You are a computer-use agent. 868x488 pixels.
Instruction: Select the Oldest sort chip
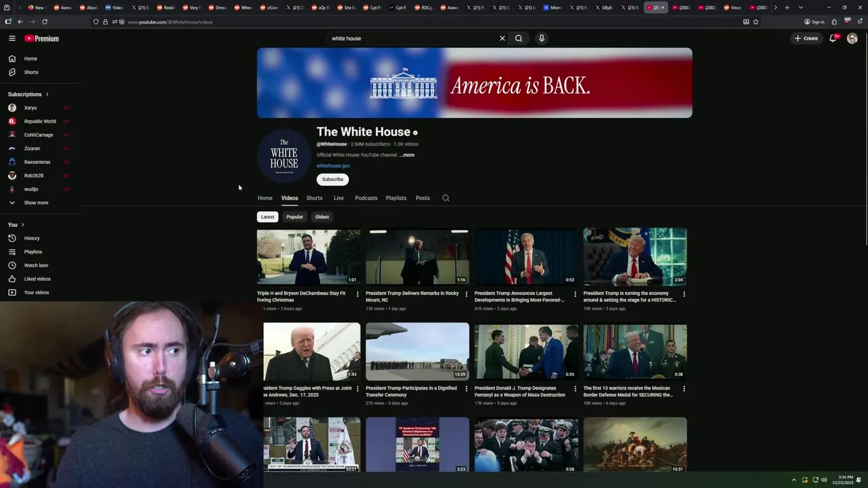coord(322,217)
